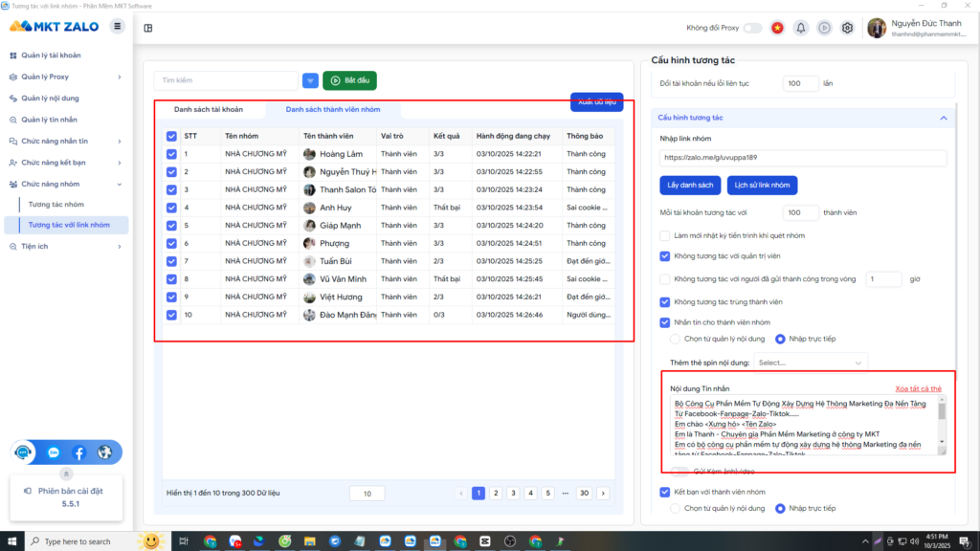Click the Tìm kiếm search field

point(226,80)
